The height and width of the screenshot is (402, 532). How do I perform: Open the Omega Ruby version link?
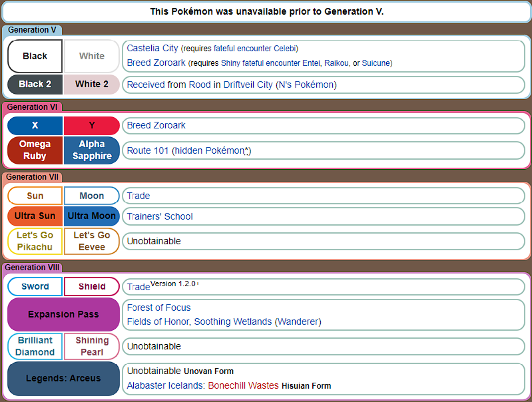click(x=35, y=150)
